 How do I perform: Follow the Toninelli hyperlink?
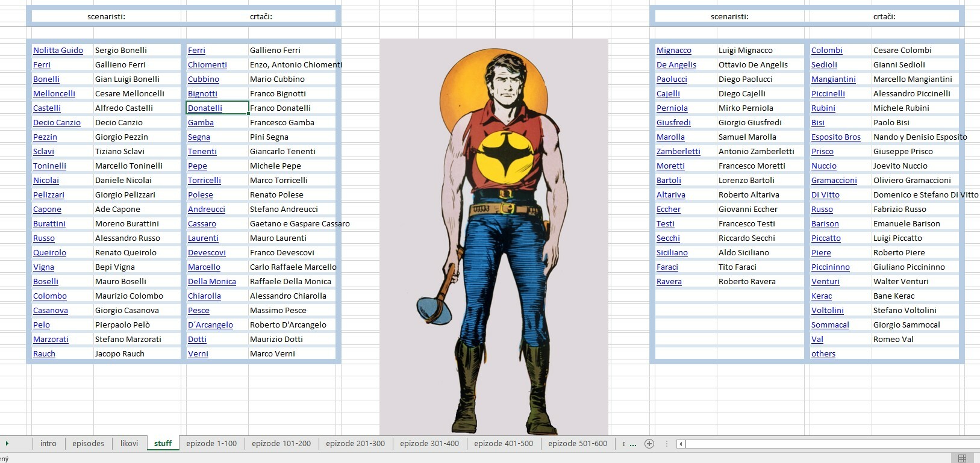(49, 166)
